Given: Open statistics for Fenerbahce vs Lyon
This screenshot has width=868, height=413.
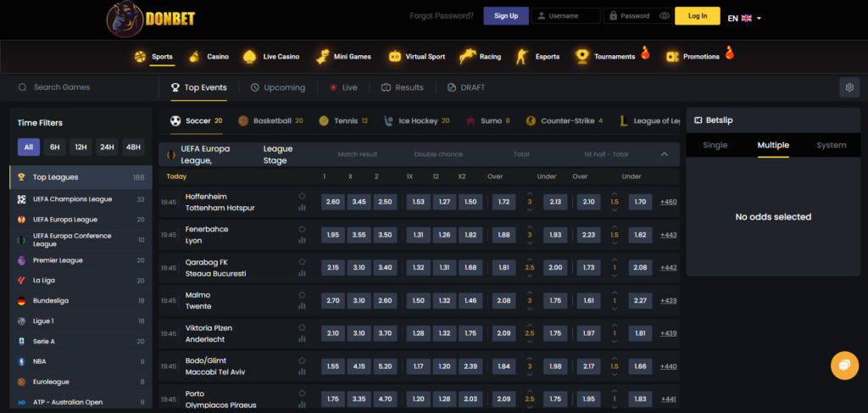Looking at the screenshot, I should click(x=302, y=240).
